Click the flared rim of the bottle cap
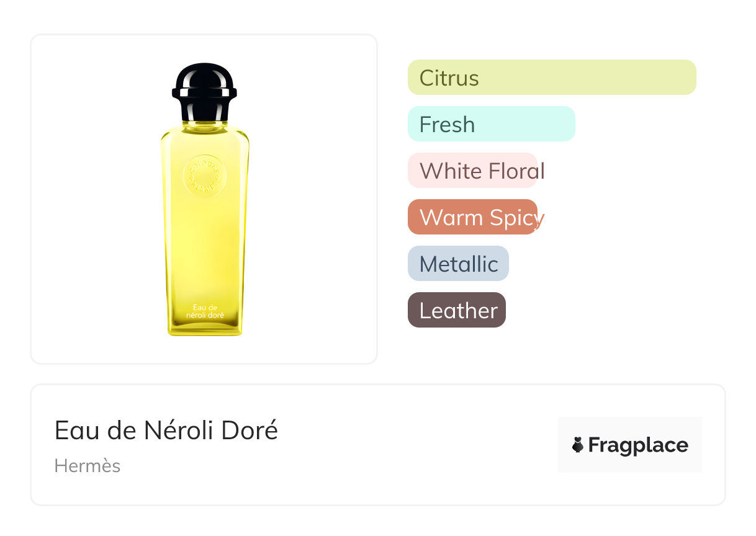This screenshot has height=536, width=756. (204, 94)
